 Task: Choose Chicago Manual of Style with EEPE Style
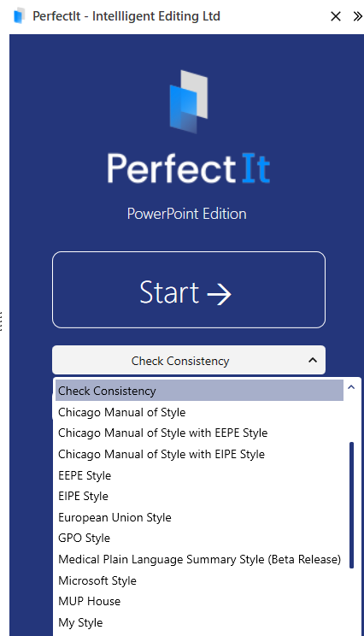point(199,433)
